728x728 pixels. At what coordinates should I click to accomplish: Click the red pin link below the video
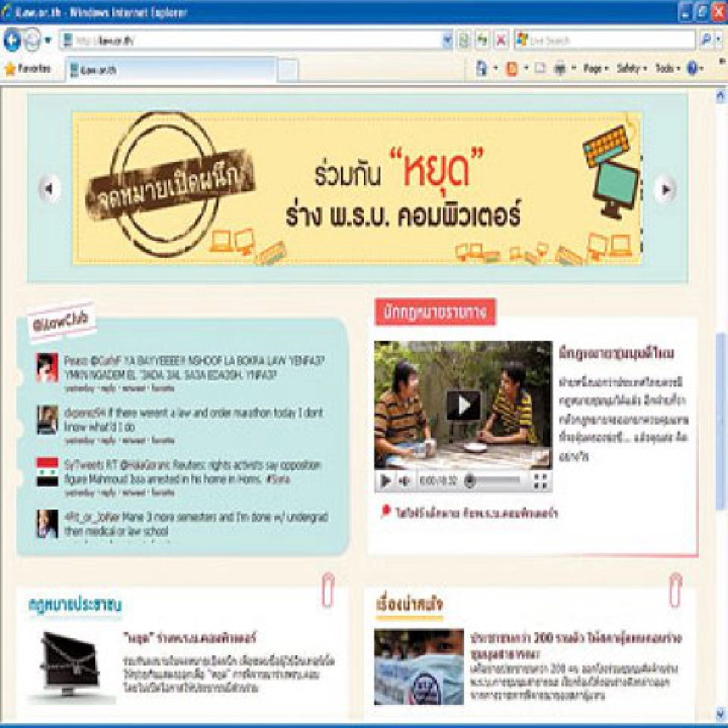coord(470,513)
